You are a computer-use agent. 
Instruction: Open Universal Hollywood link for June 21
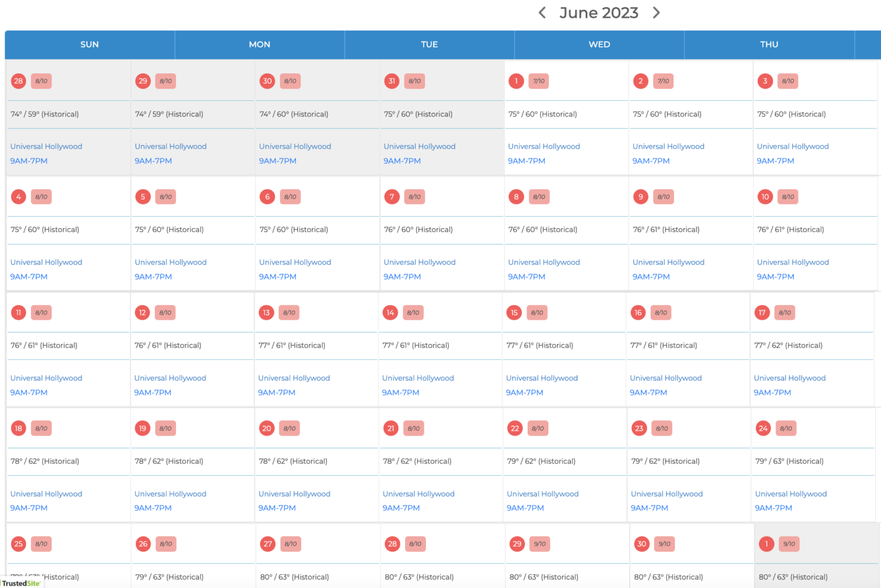tap(418, 493)
